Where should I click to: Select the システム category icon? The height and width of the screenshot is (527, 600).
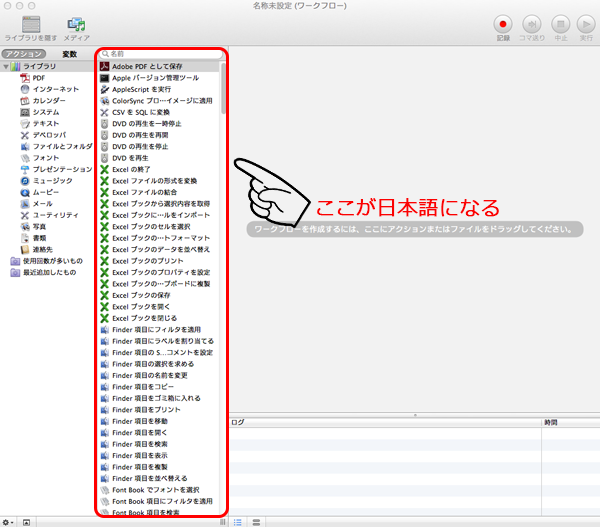point(25,113)
